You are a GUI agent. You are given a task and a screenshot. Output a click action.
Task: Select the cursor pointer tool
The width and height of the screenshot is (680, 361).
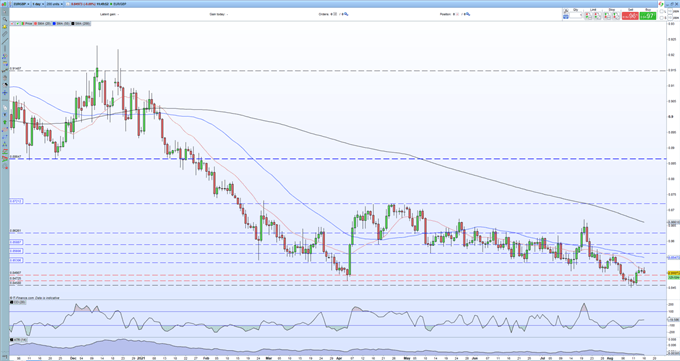[5, 12]
